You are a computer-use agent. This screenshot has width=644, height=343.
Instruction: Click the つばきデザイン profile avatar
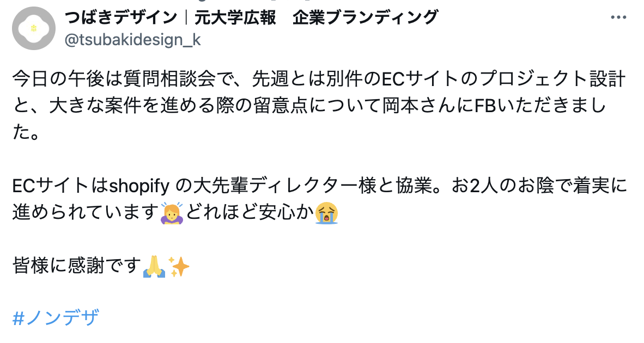tap(34, 28)
